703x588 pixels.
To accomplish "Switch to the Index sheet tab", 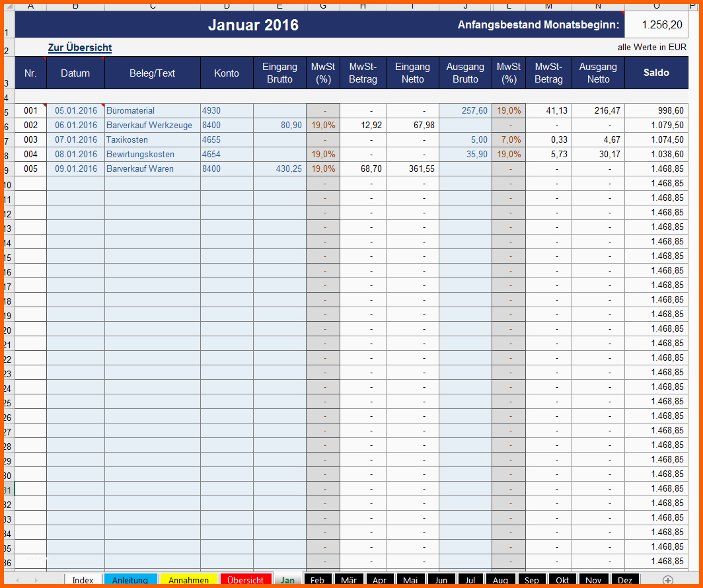I will (83, 580).
